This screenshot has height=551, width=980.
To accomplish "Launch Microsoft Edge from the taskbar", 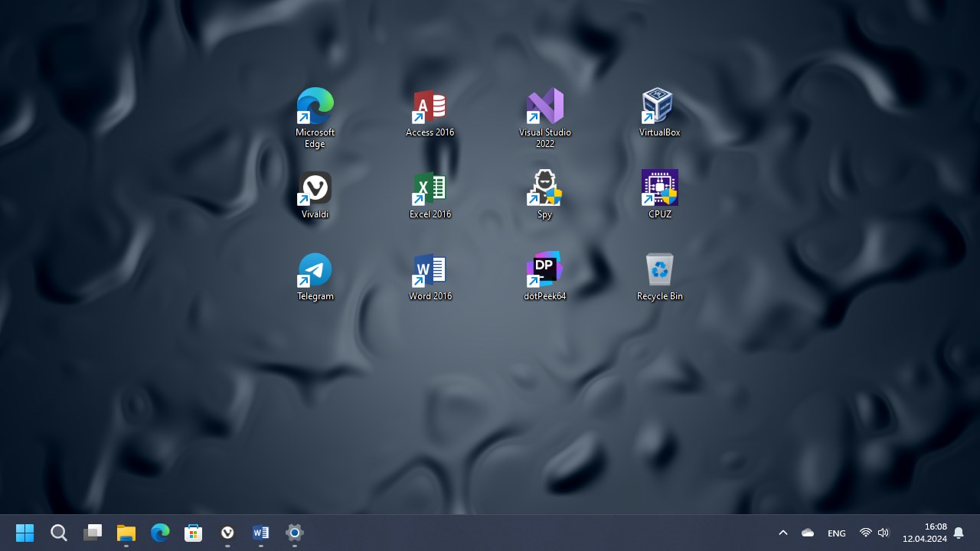I will [x=160, y=533].
